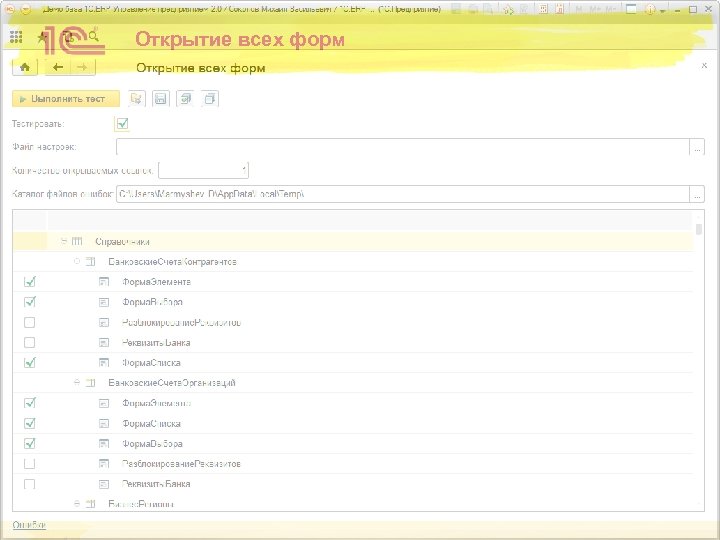720x540 pixels.
Task: Check all items toolbar icon
Action: coord(186,99)
